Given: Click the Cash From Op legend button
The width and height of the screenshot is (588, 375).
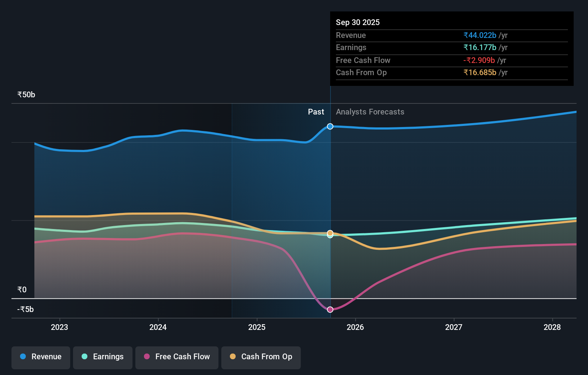Looking at the screenshot, I should click(x=261, y=357).
